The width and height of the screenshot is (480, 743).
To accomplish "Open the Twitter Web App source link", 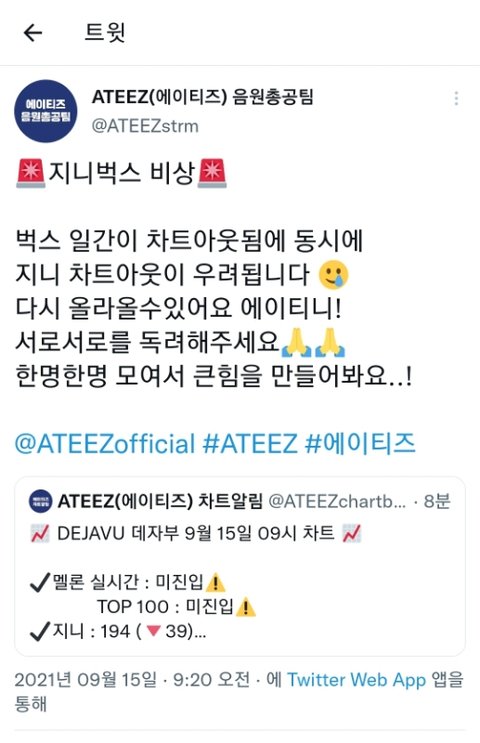I will tap(356, 680).
